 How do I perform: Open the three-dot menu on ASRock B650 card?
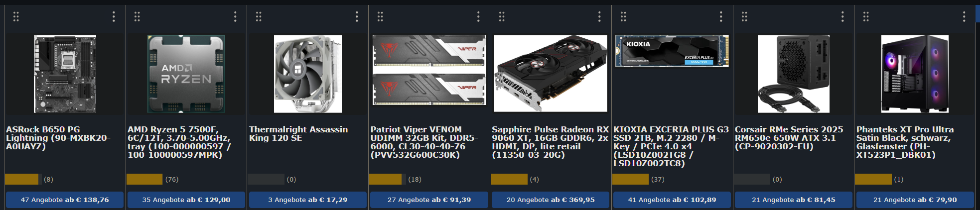(114, 17)
